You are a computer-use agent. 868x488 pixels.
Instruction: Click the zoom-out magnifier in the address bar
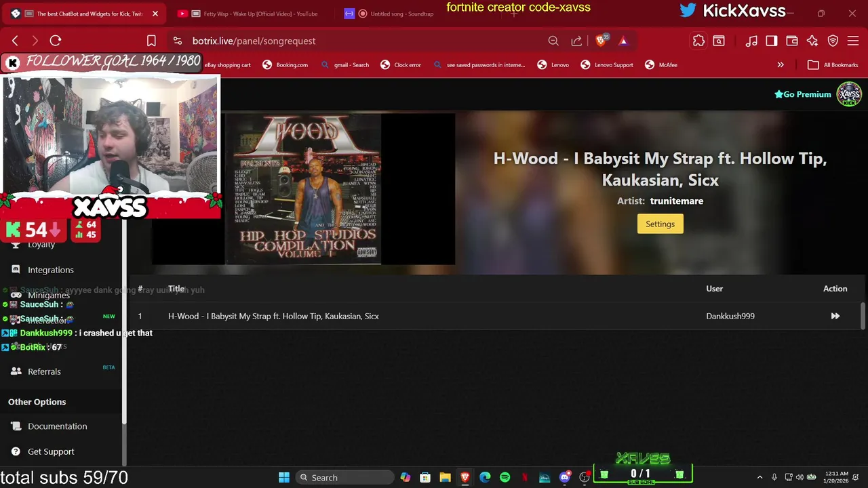[553, 41]
